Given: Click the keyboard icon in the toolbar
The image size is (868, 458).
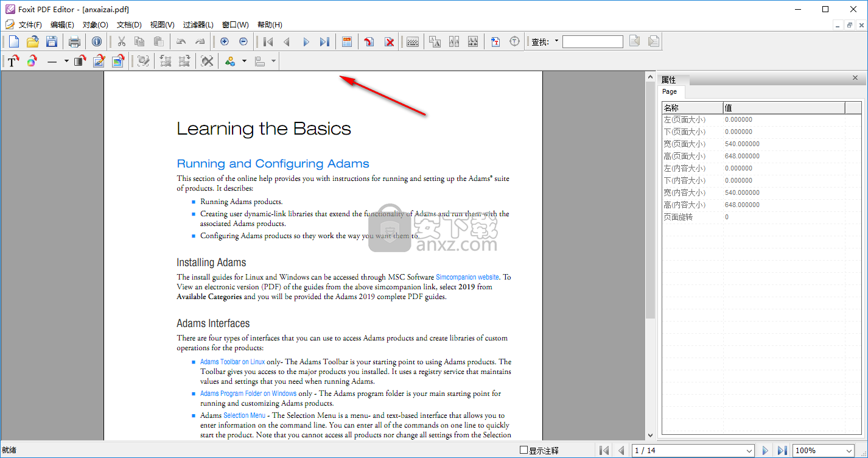Looking at the screenshot, I should click(413, 41).
